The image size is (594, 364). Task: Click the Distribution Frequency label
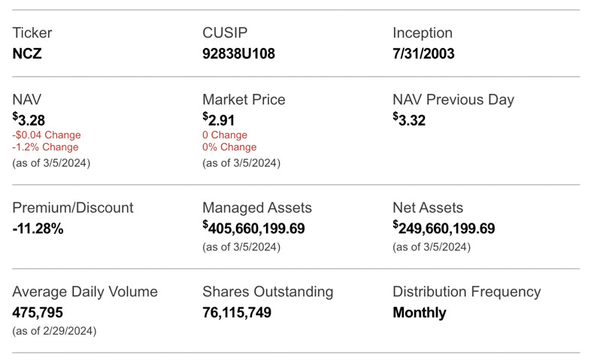coord(466,292)
